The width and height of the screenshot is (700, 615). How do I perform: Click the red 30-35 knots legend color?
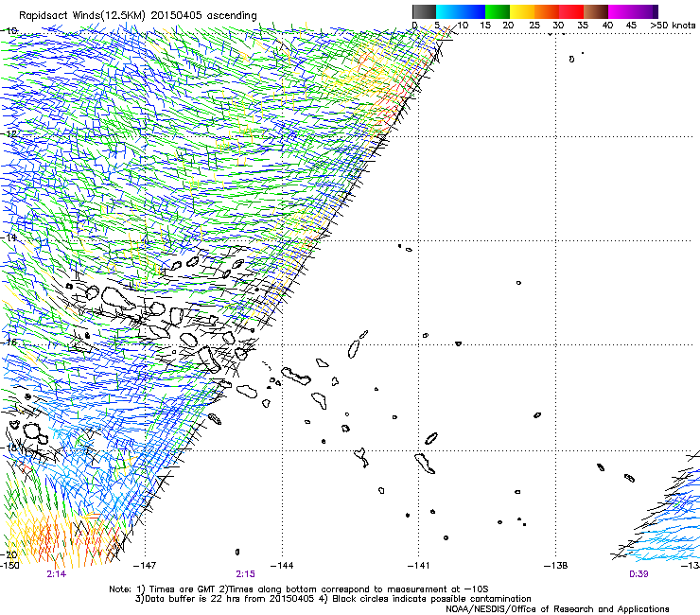point(571,11)
